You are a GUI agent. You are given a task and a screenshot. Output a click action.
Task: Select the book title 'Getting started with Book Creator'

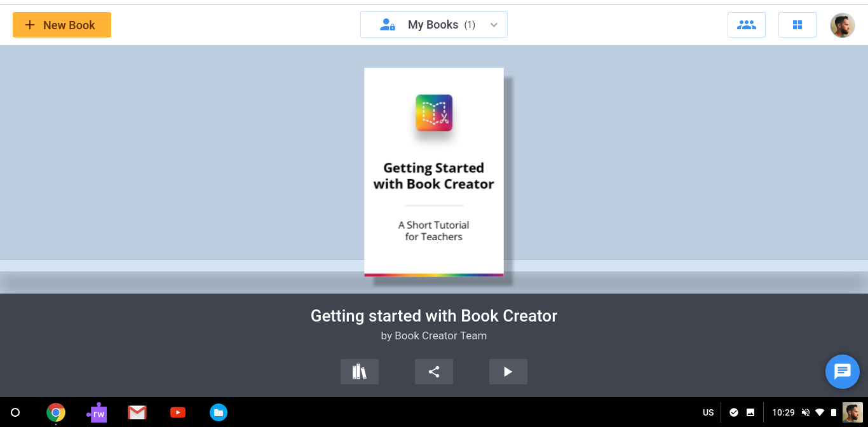[434, 316]
